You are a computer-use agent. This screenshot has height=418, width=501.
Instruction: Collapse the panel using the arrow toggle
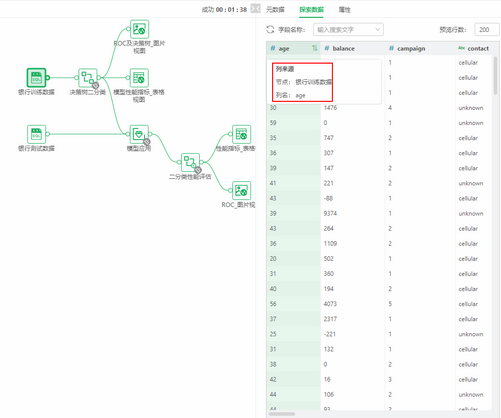pos(255,9)
